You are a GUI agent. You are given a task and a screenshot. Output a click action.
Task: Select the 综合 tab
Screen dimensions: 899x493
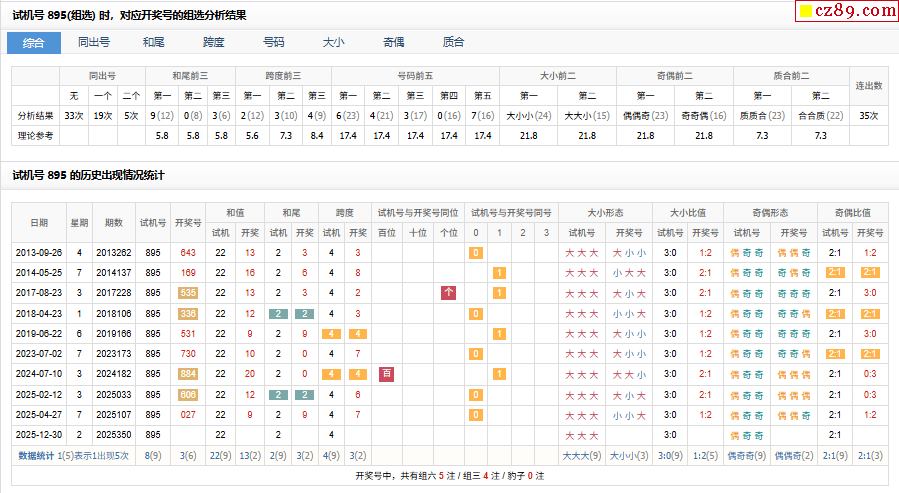point(34,43)
